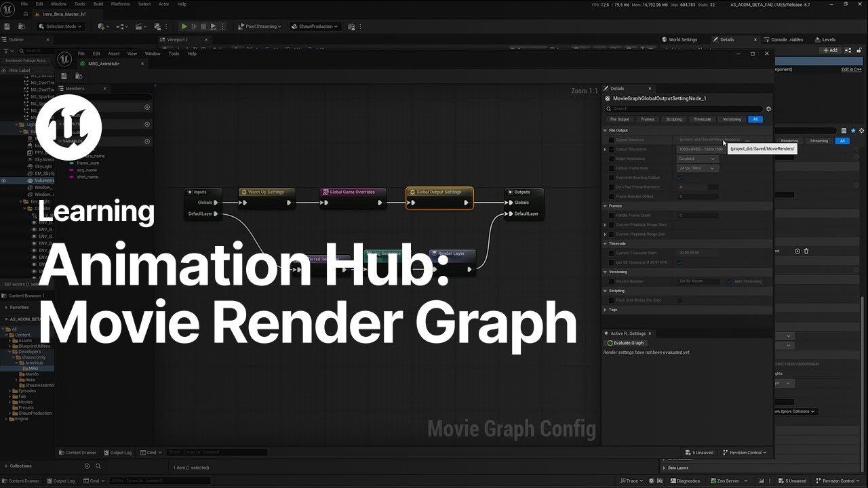Click the Versioning filter in the Details panel

pyautogui.click(x=732, y=119)
